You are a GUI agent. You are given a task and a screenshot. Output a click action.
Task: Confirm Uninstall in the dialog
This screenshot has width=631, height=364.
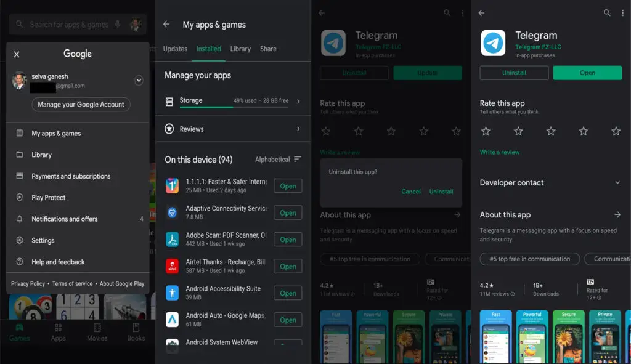click(441, 192)
